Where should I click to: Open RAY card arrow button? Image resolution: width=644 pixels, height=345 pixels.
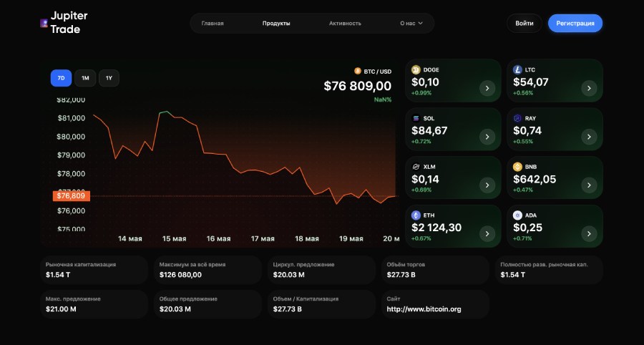[589, 137]
